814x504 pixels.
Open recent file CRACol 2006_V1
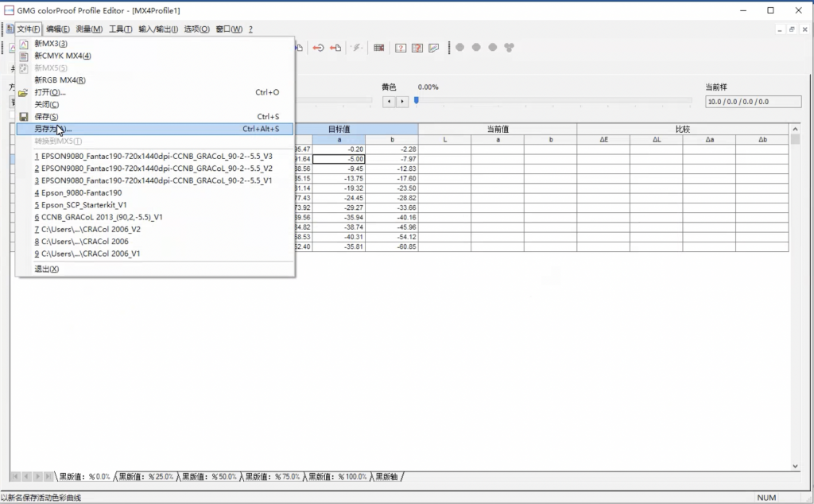pyautogui.click(x=155, y=254)
